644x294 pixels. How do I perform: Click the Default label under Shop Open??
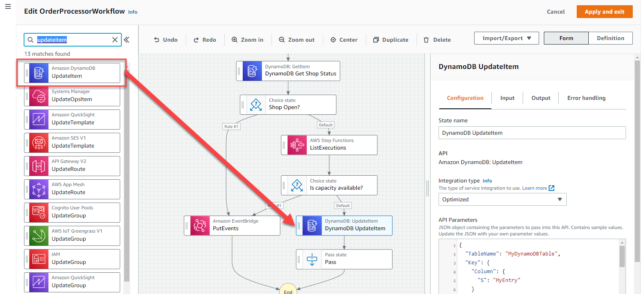coord(326,125)
